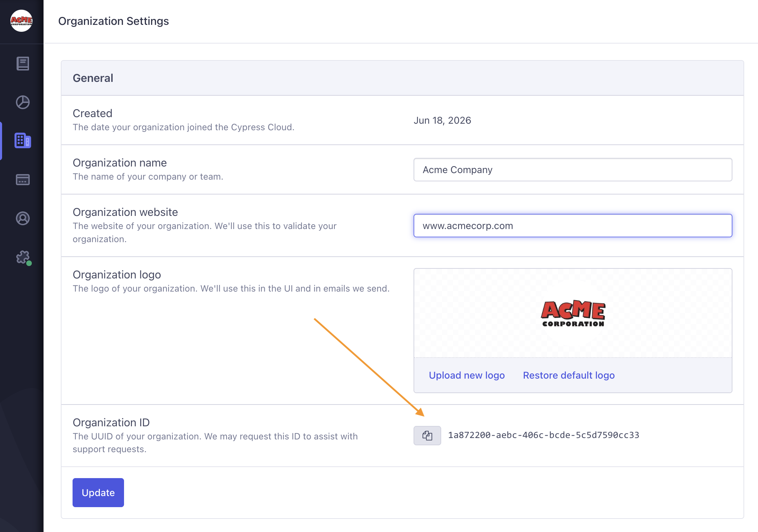The height and width of the screenshot is (532, 758).
Task: Open the user profile icon in sidebar
Action: coord(23,218)
